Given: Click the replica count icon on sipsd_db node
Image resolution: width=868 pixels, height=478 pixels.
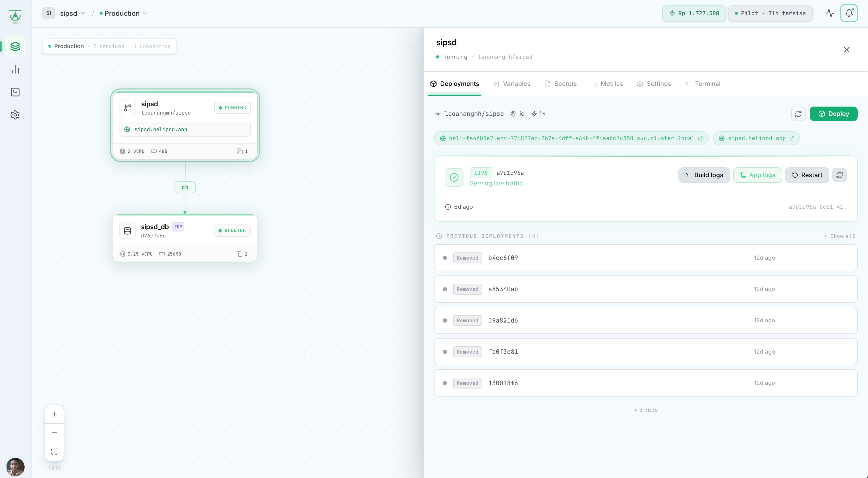Looking at the screenshot, I should point(239,254).
